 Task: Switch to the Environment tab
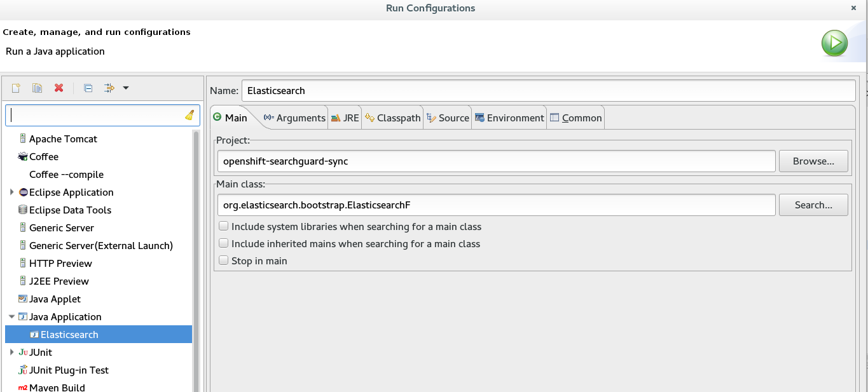(x=510, y=118)
